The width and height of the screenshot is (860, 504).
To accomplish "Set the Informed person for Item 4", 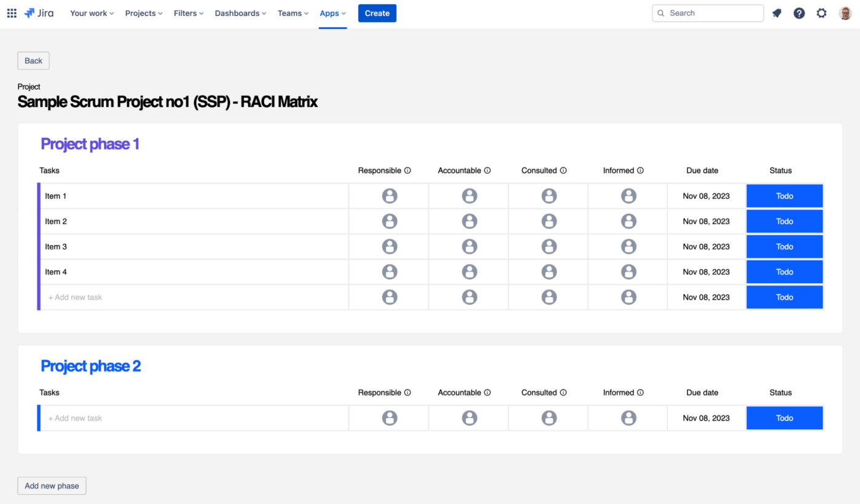I will coord(628,271).
